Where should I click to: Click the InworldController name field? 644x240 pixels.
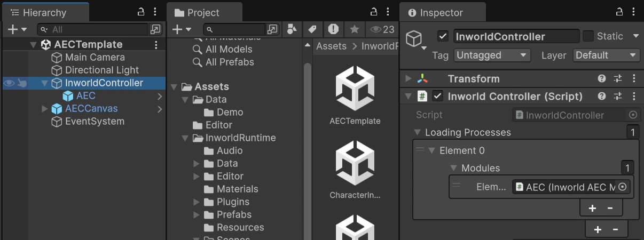(x=516, y=36)
